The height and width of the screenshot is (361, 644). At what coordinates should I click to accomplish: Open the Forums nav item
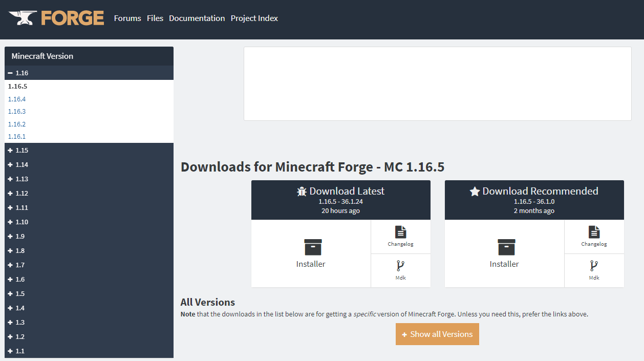pyautogui.click(x=127, y=18)
